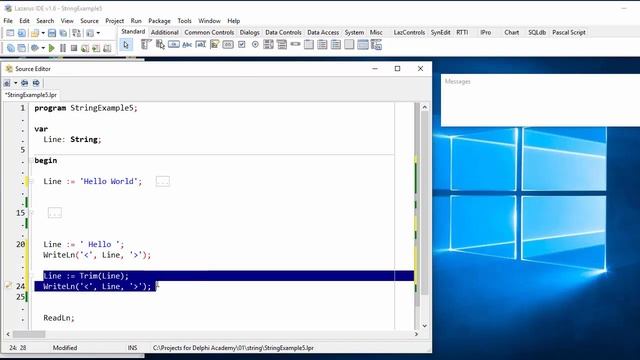The image size is (640, 360).
Task: Click the INS insert mode status field
Action: (x=132, y=348)
